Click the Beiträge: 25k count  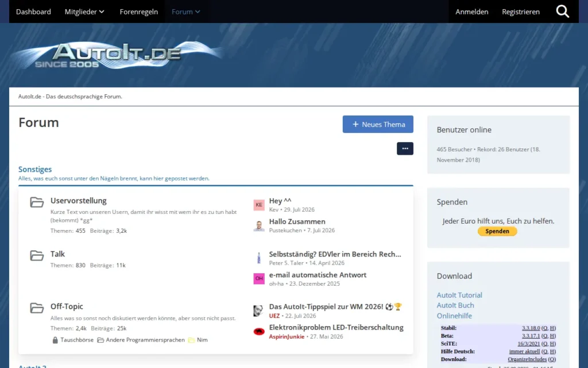click(x=109, y=328)
